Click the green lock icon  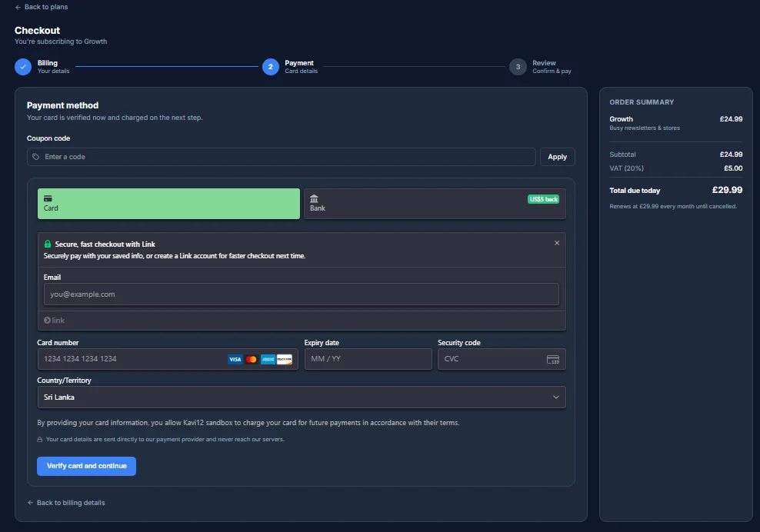(48, 244)
